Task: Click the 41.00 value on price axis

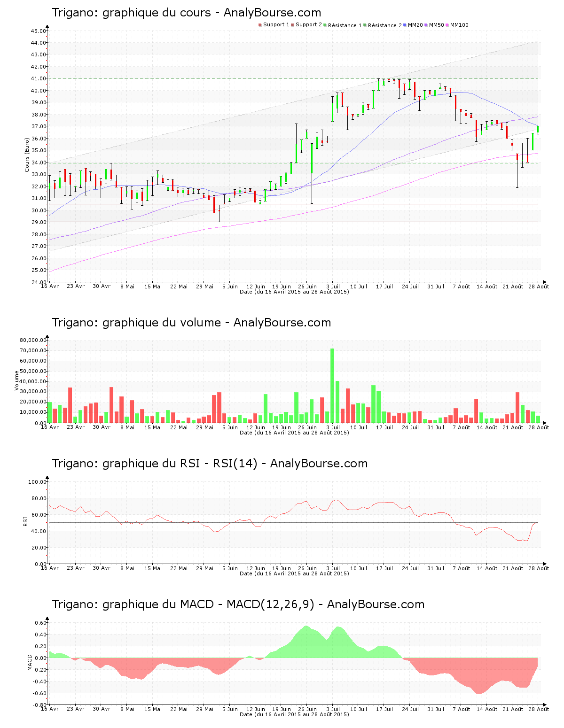Action: 39,79
